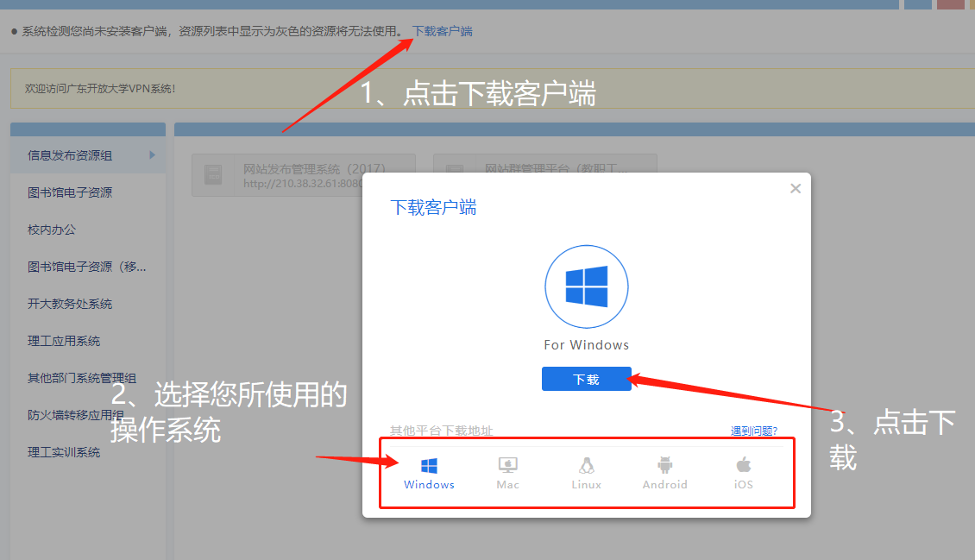The width and height of the screenshot is (975, 560).
Task: Select 开大教务处系统 in the sidebar
Action: [x=70, y=304]
